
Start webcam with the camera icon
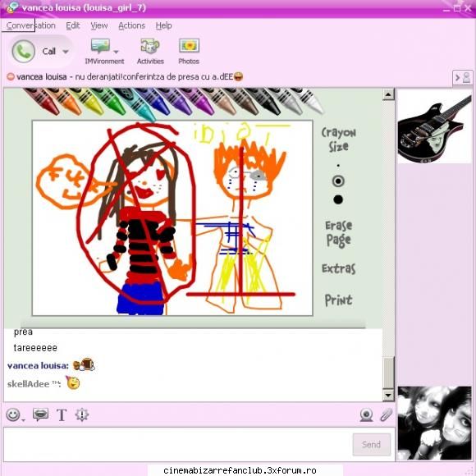tap(366, 415)
